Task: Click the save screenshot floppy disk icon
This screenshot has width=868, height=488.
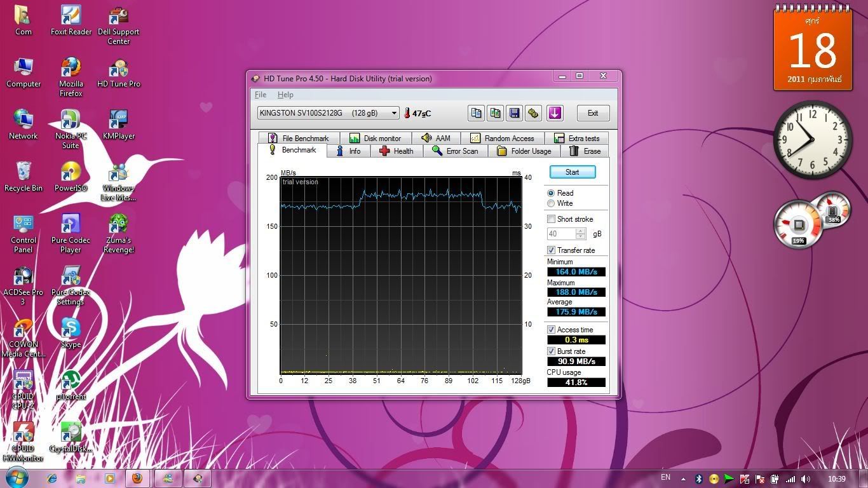Action: coord(514,113)
